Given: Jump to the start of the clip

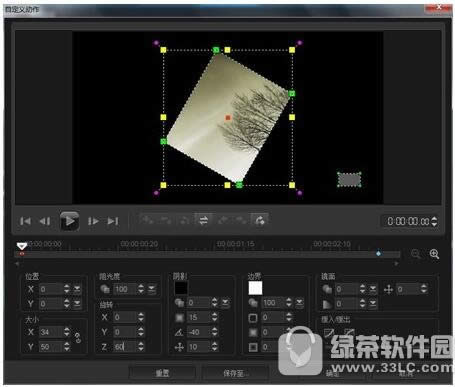Looking at the screenshot, I should click(x=25, y=221).
